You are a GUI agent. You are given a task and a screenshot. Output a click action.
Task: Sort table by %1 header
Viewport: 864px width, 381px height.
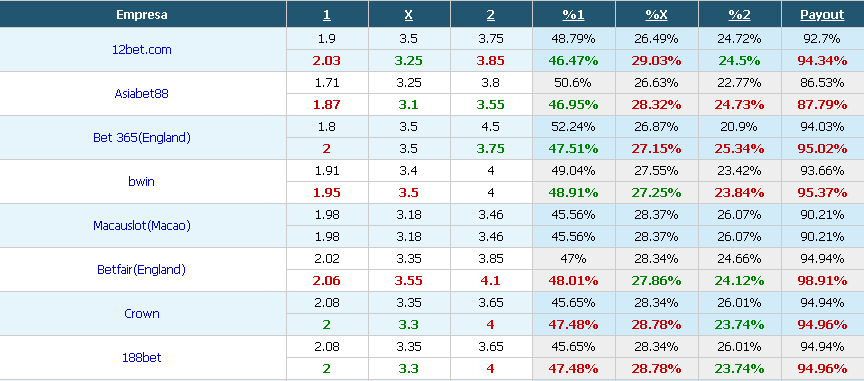pos(573,15)
